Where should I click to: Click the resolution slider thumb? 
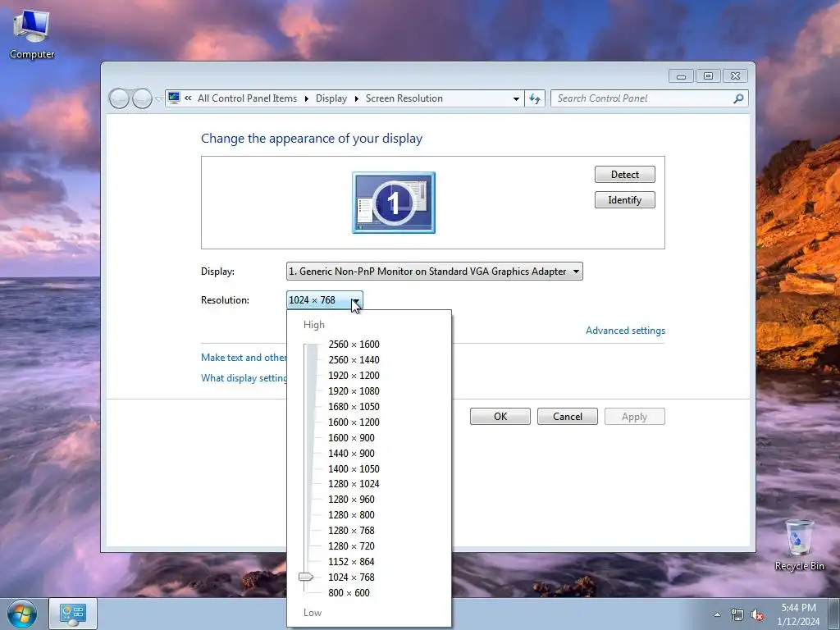pyautogui.click(x=306, y=577)
